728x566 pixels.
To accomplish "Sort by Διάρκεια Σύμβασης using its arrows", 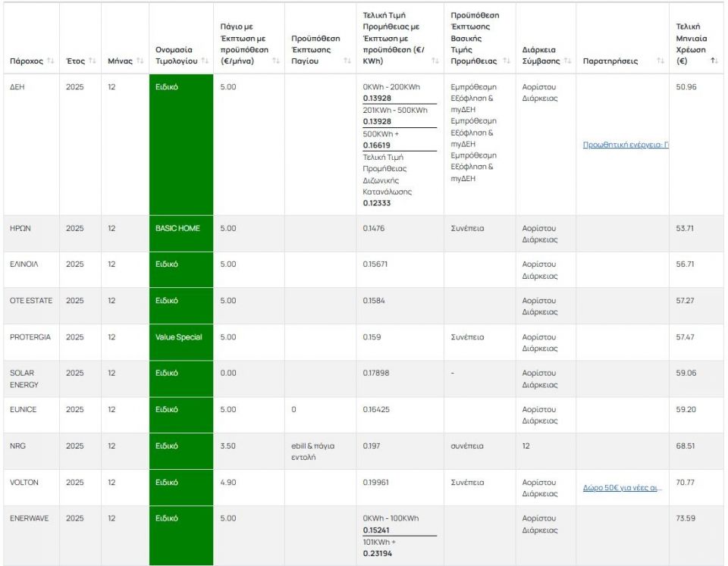I will (x=567, y=61).
